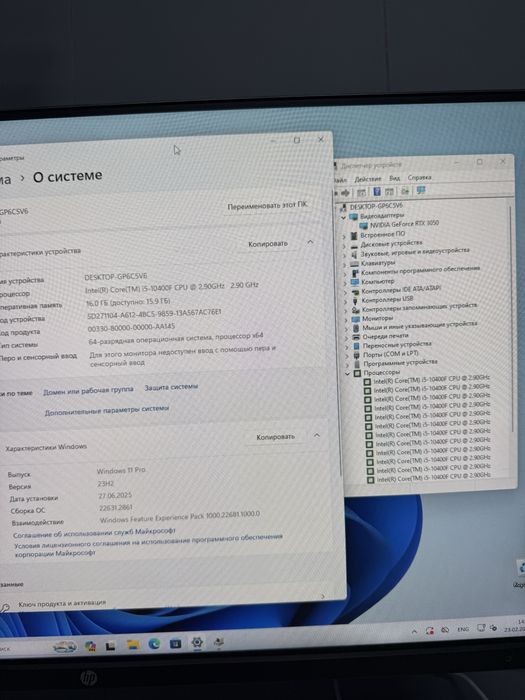Click the ENG language indicator in tray

(x=462, y=629)
